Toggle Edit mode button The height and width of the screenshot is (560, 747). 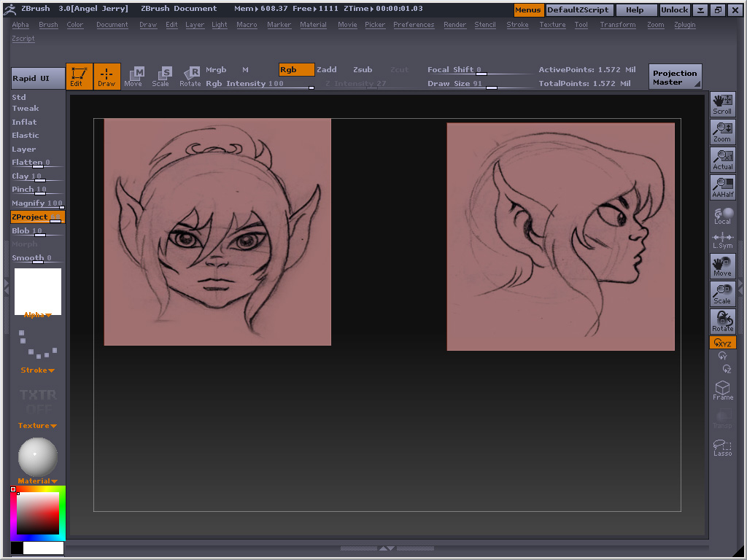79,76
